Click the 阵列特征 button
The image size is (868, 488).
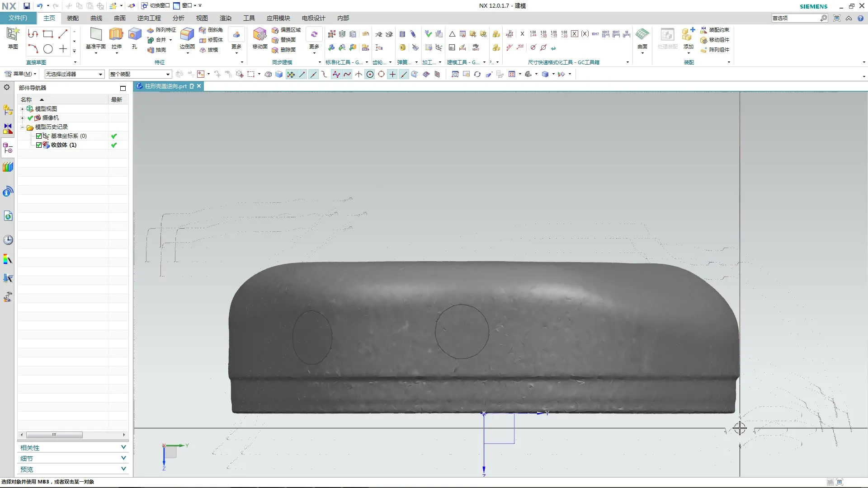[x=161, y=30]
